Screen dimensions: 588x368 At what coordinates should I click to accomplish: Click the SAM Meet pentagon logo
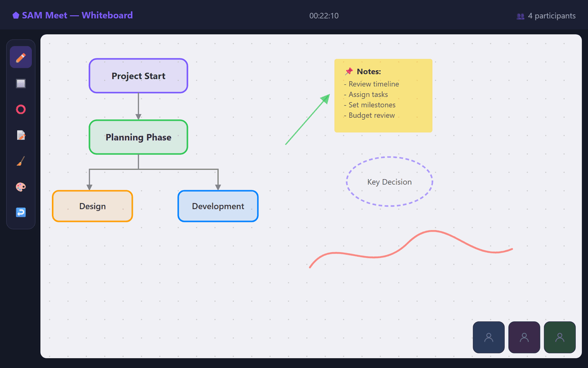(16, 15)
